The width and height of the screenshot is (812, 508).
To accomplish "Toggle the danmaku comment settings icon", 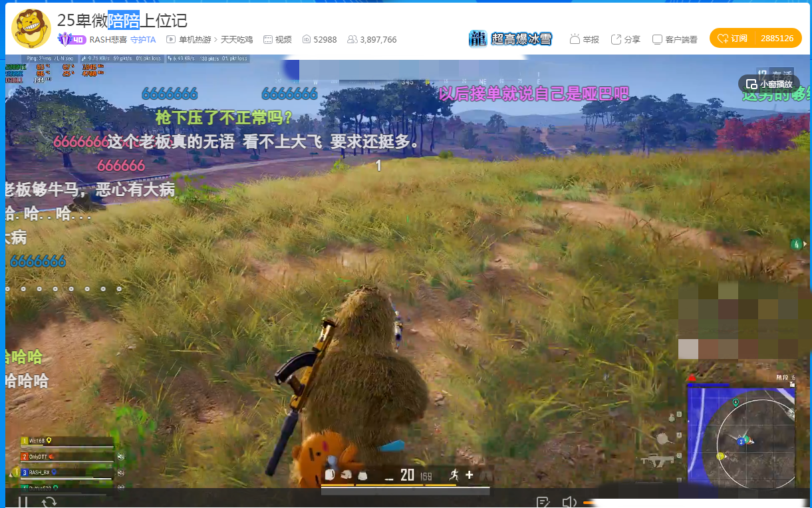I will coord(543,502).
